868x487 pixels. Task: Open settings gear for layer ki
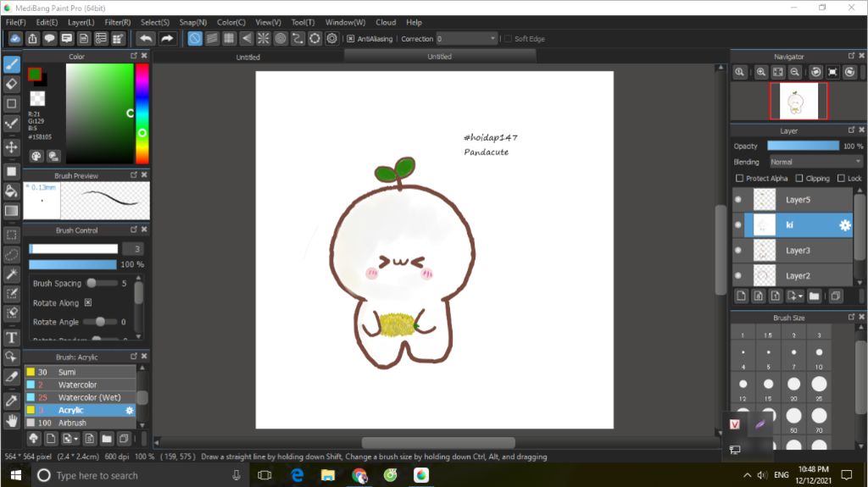[x=845, y=225]
